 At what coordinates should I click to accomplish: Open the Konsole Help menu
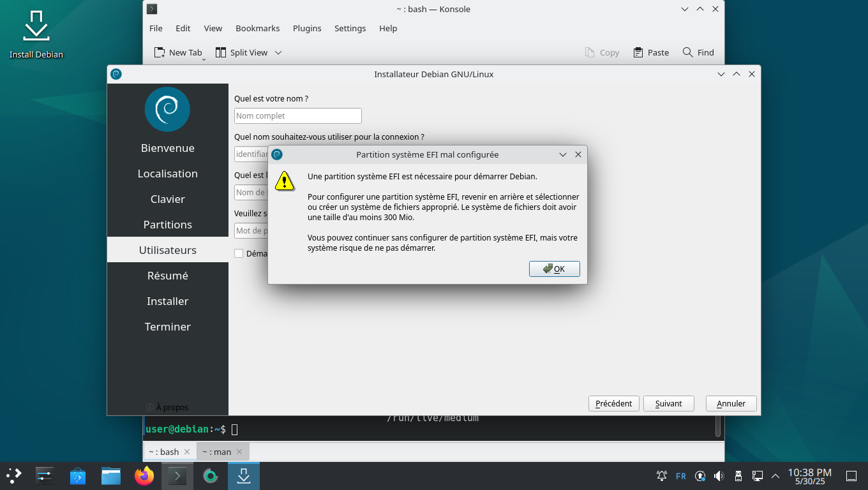[388, 28]
